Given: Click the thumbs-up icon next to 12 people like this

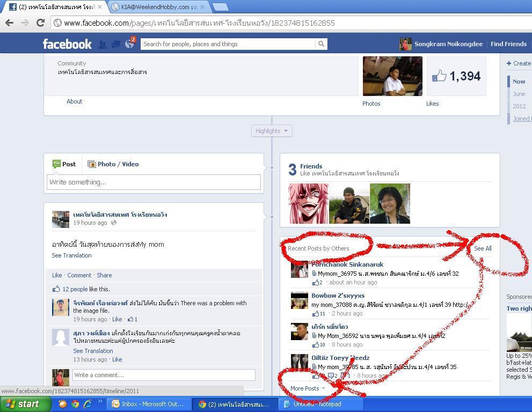Looking at the screenshot, I should click(x=56, y=289).
